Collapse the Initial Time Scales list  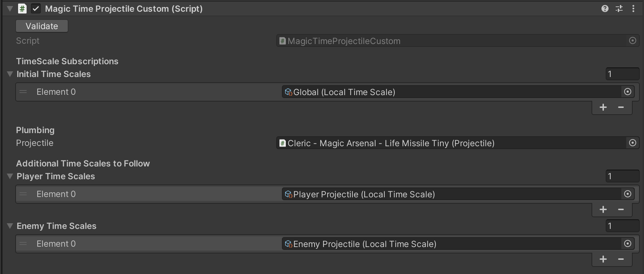[10, 74]
